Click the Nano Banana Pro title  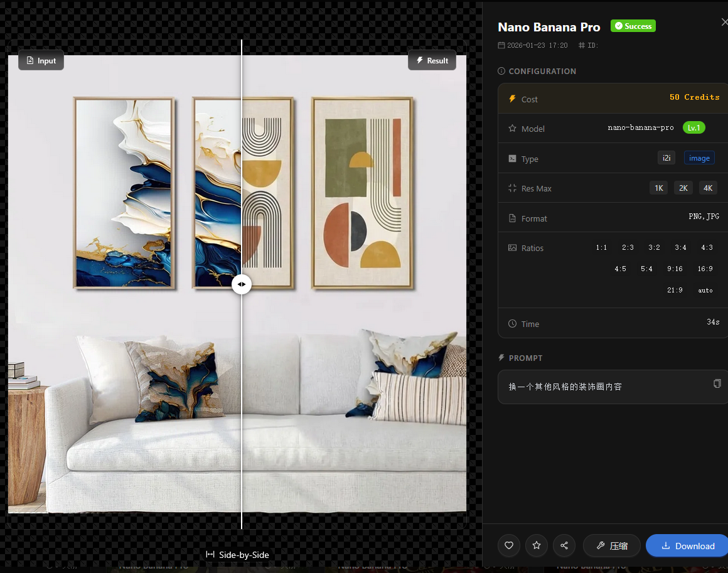coord(549,27)
